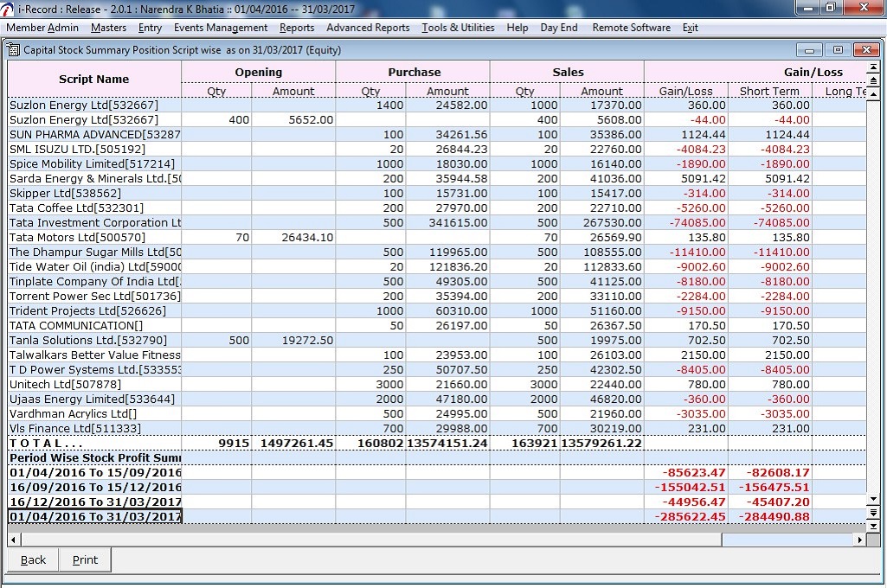The height and width of the screenshot is (588, 887).
Task: Click the page-down scroll arrow icon
Action: click(873, 512)
